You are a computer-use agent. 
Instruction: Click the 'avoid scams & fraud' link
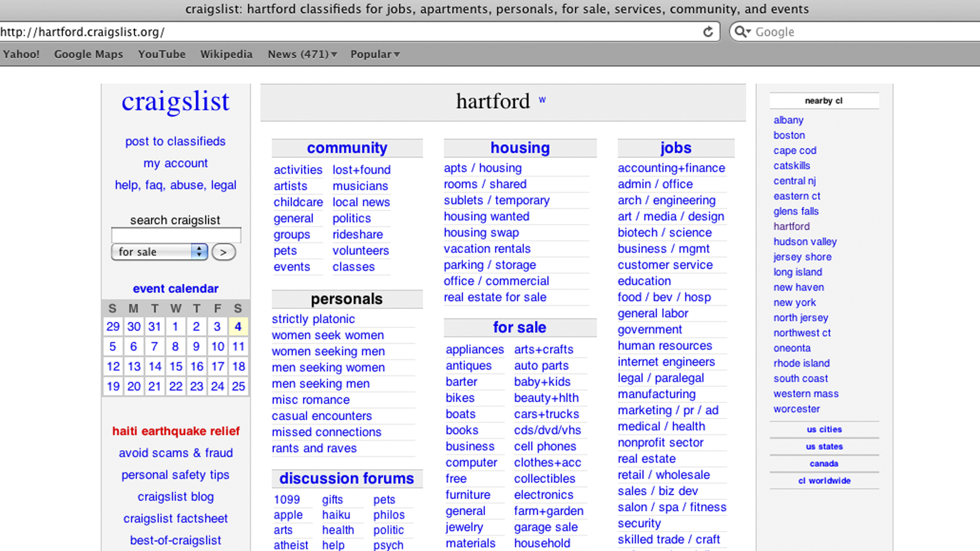tap(175, 453)
